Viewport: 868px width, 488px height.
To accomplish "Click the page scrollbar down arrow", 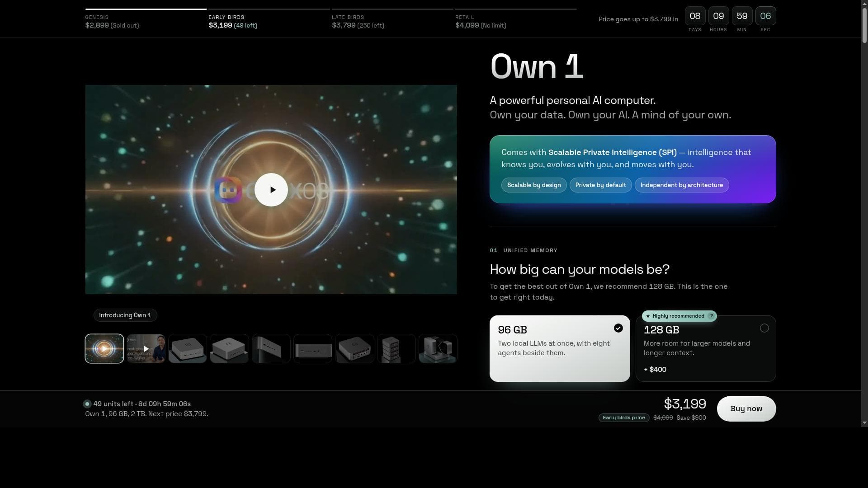I will pyautogui.click(x=864, y=423).
